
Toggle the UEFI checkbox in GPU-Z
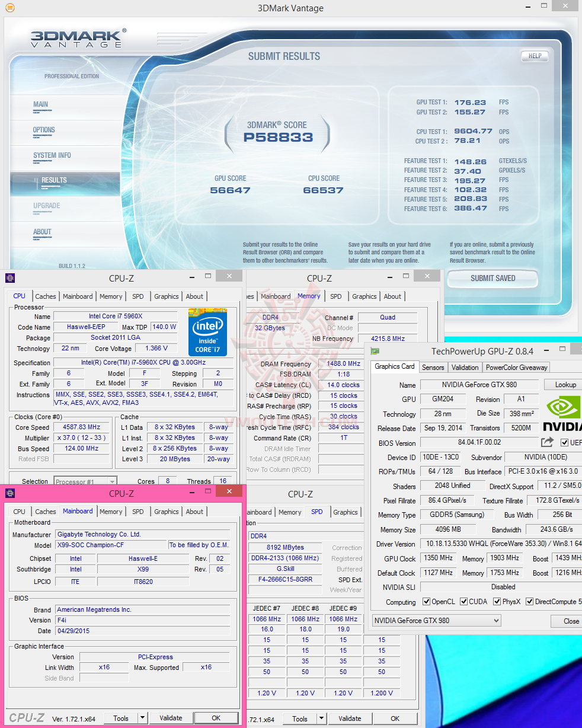pos(564,442)
